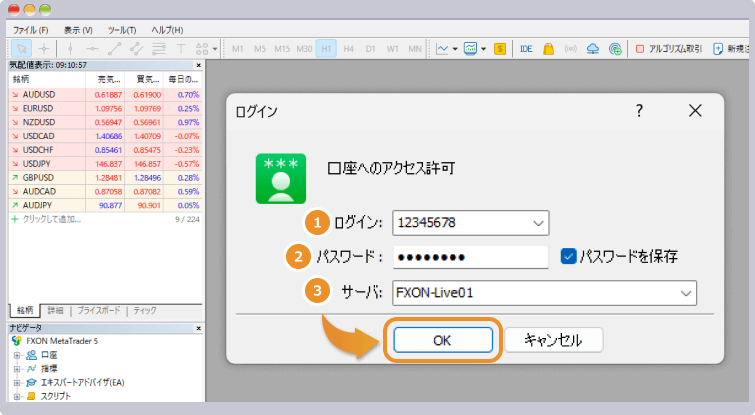Switch to the 銘柄 tab
The height and width of the screenshot is (415, 755).
point(25,311)
